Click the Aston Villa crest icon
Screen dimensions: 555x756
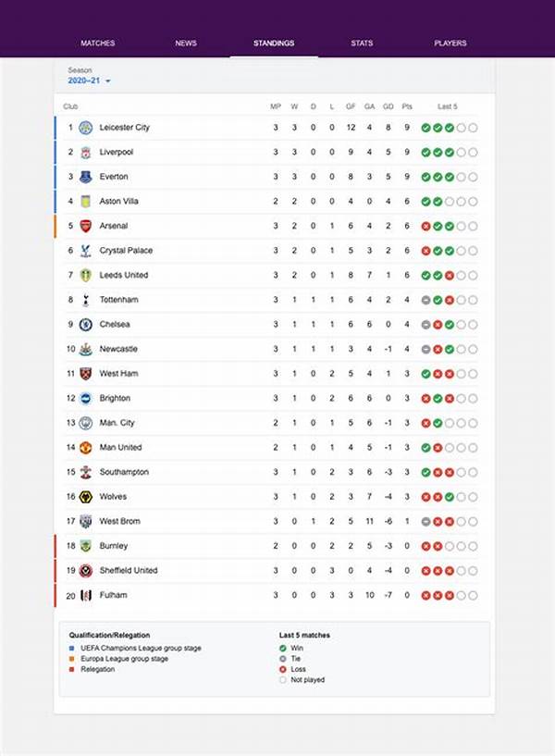85,202
